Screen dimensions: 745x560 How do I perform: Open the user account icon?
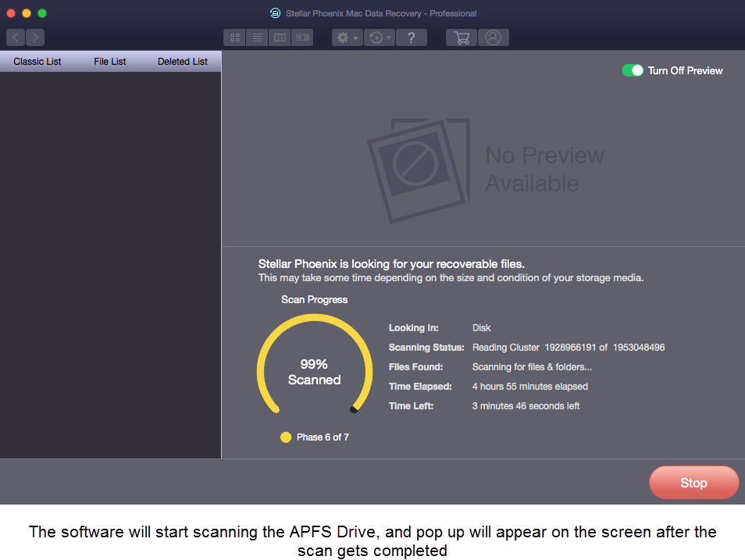tap(494, 37)
